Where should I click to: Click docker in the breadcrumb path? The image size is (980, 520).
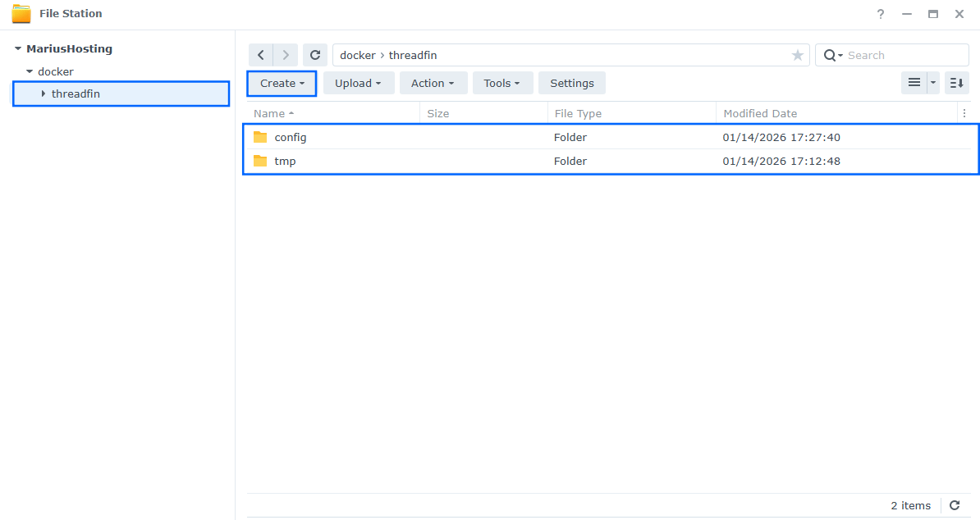[x=357, y=55]
